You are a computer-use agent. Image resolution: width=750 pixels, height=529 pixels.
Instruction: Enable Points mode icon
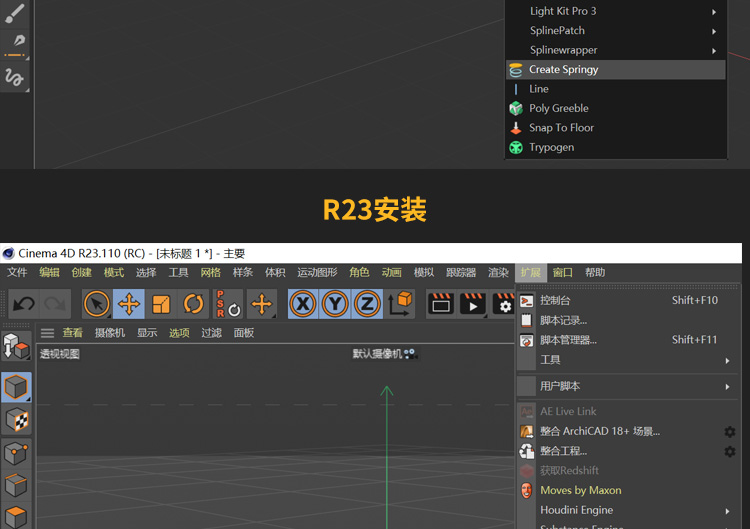[x=16, y=452]
